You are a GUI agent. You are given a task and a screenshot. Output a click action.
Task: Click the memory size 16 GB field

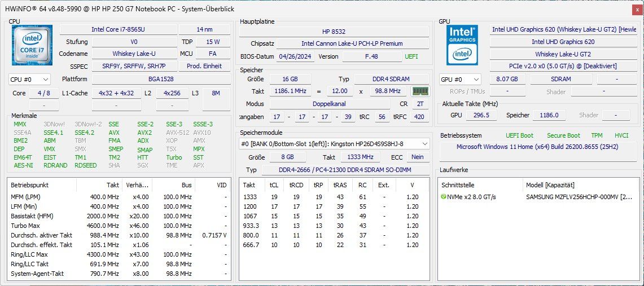click(290, 79)
